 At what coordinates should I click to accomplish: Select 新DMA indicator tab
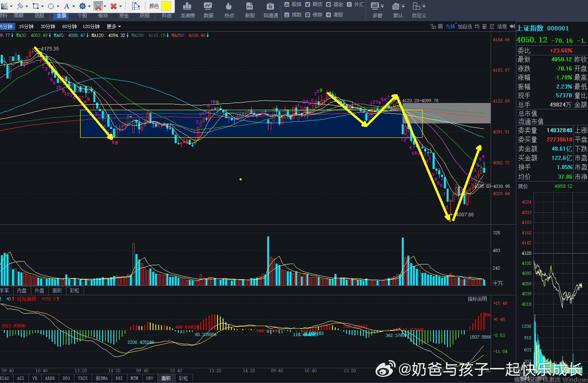(102, 378)
